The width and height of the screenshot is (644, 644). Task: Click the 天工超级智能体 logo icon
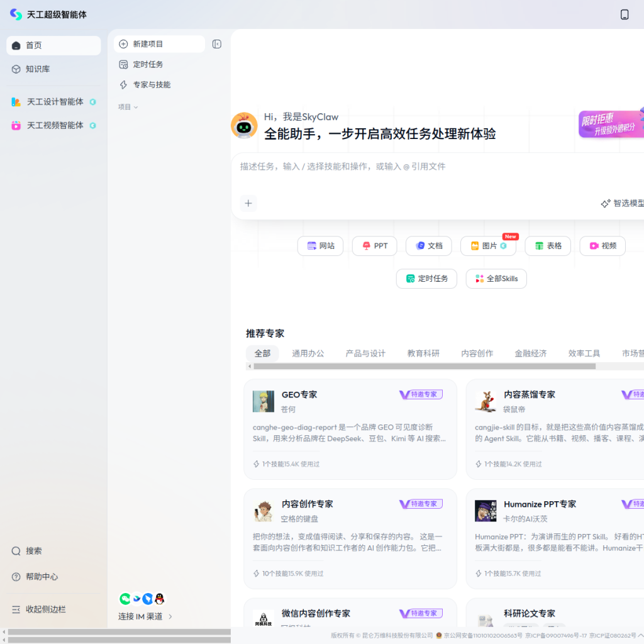click(16, 14)
